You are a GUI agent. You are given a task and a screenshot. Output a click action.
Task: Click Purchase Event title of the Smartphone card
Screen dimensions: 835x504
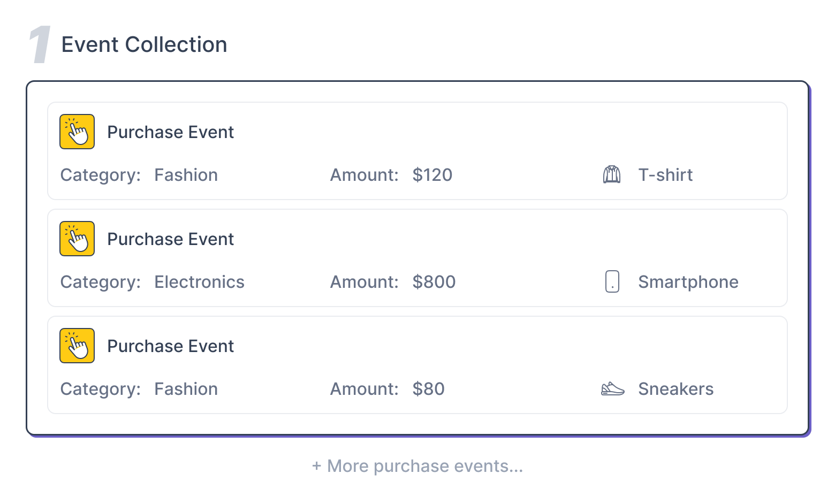click(x=170, y=239)
